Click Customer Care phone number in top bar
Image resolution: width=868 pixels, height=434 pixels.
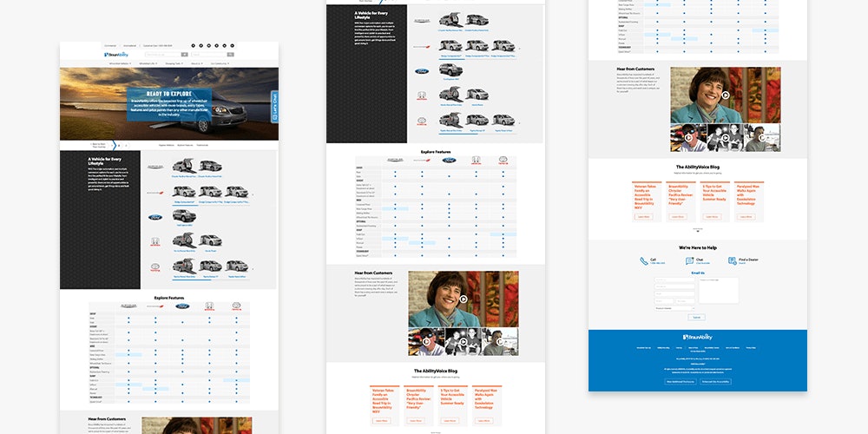pos(157,45)
